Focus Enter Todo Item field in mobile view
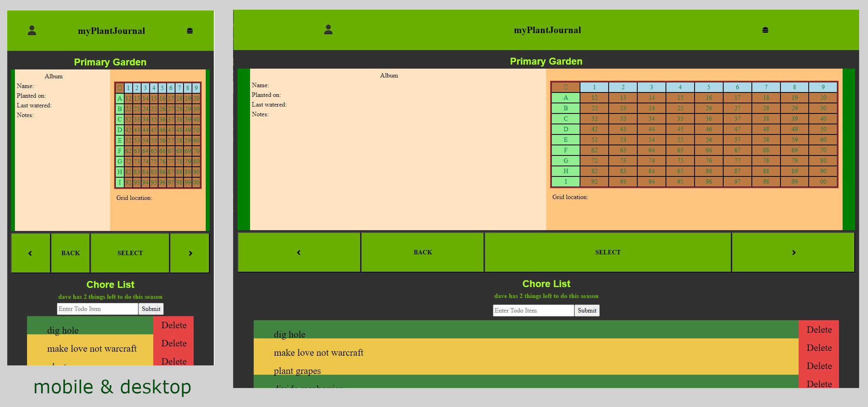 pos(98,309)
